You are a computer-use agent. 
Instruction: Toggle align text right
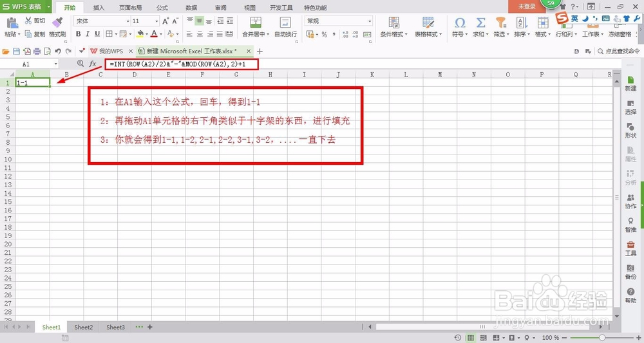point(209,34)
